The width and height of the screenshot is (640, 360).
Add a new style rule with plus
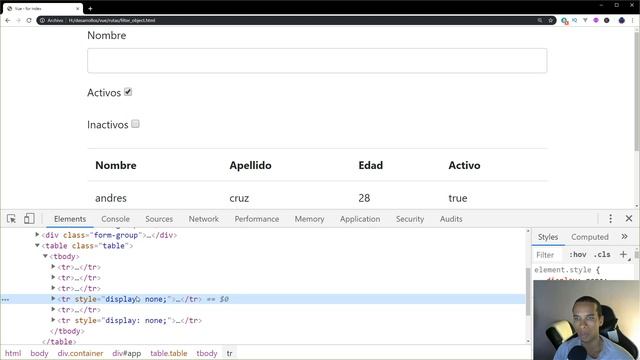tap(623, 255)
